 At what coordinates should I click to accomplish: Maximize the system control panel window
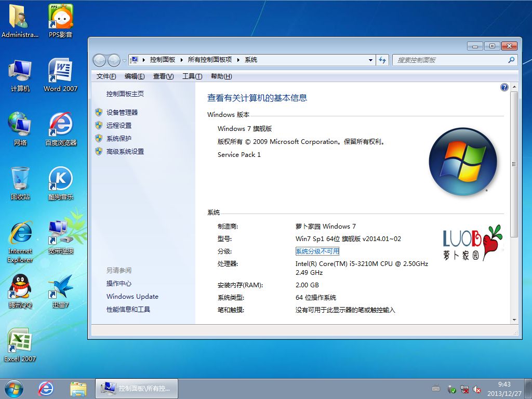click(492, 46)
